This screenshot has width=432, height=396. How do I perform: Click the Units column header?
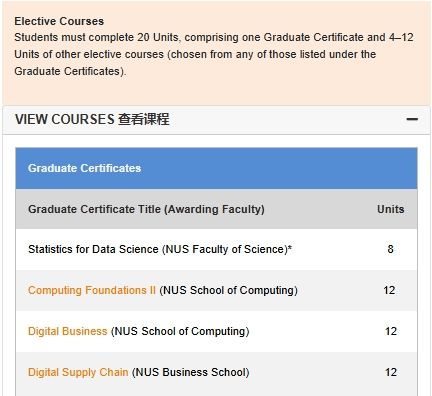tap(391, 209)
